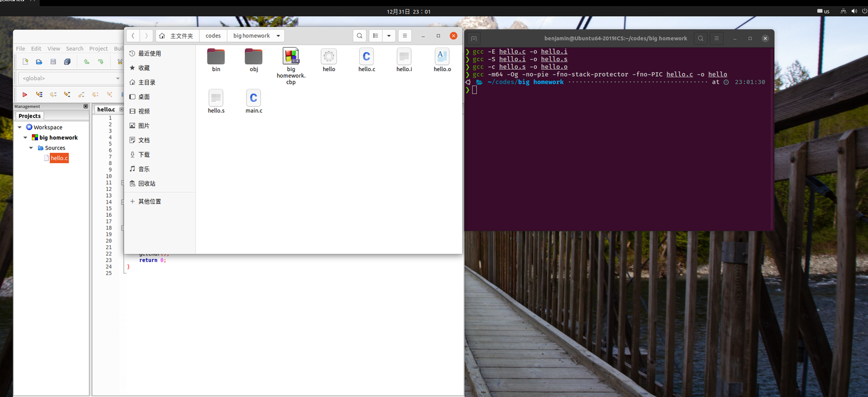Open Edit menu in Code::Blocks
Viewport: 868px width, 397px height.
(x=36, y=49)
